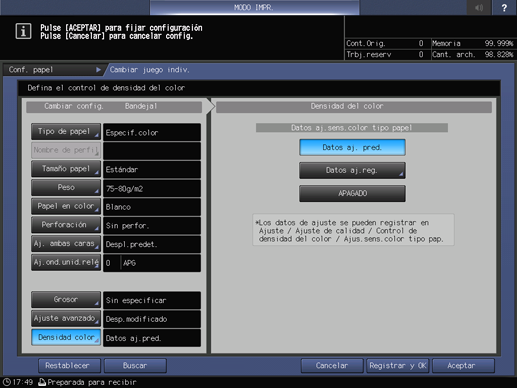Click the Ajuste avanzado value field

[152, 319]
